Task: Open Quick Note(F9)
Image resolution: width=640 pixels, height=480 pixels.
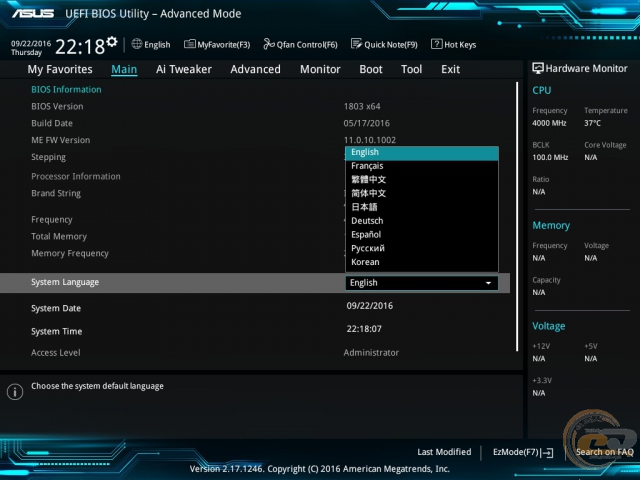Action: (x=384, y=44)
